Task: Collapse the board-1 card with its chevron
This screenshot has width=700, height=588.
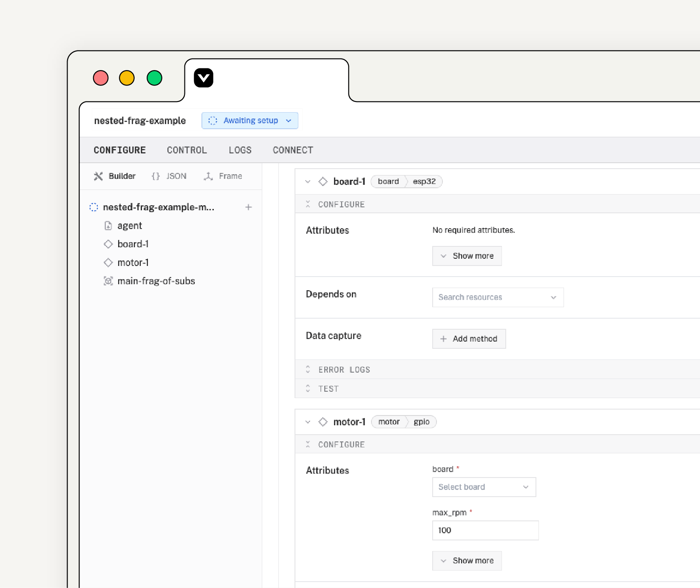Action: point(308,181)
